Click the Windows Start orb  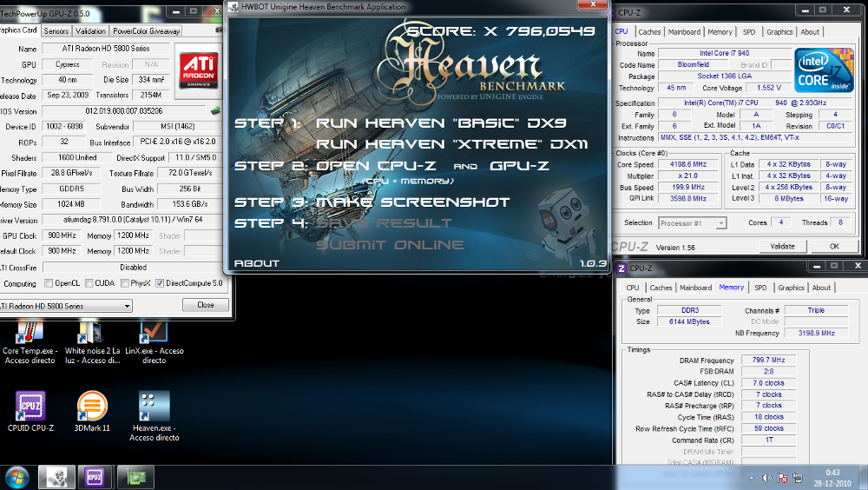click(x=17, y=477)
